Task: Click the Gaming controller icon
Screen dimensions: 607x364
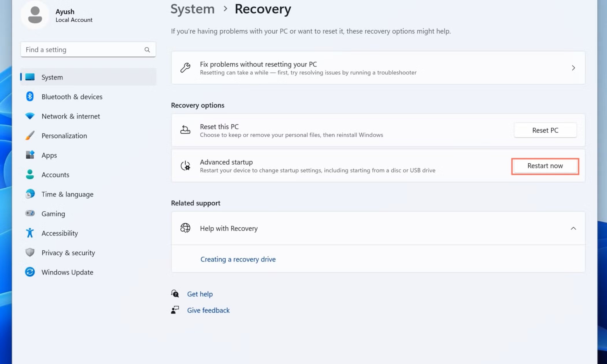Action: coord(30,213)
